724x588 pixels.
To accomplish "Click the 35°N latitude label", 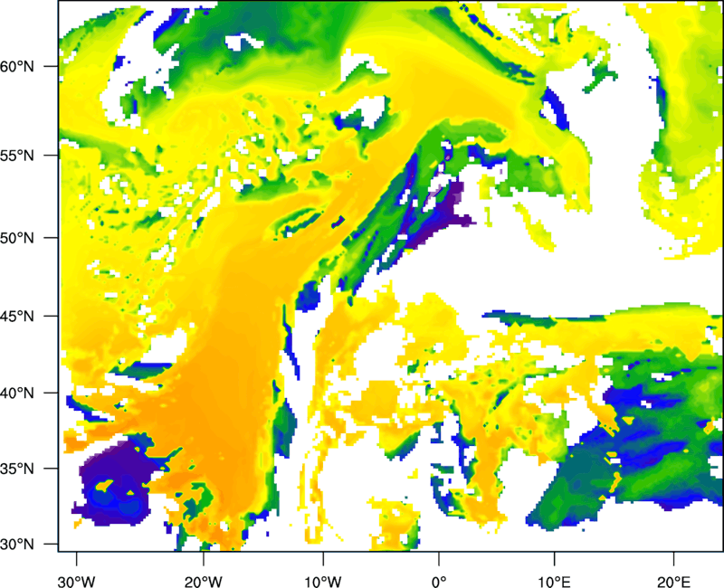I will click(x=17, y=469).
